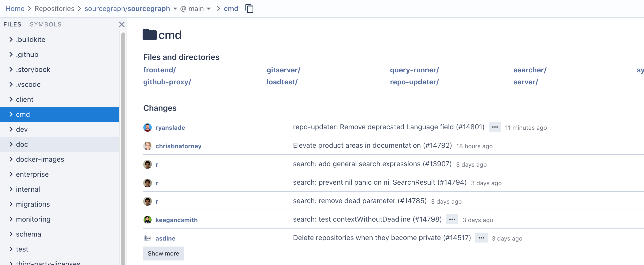
Task: Expand the enterprise folder chevron
Action: pos(11,174)
